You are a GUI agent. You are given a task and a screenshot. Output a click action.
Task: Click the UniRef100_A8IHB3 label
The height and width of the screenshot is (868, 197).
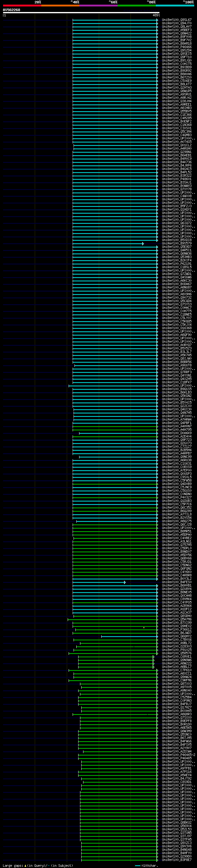point(177,108)
